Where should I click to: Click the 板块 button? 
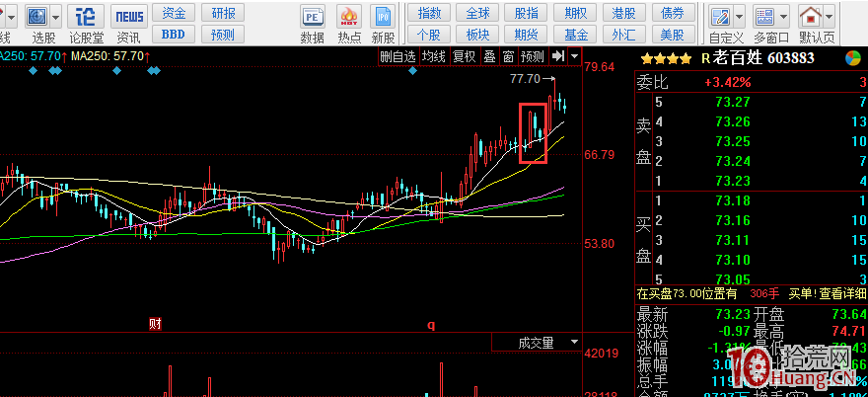477,35
